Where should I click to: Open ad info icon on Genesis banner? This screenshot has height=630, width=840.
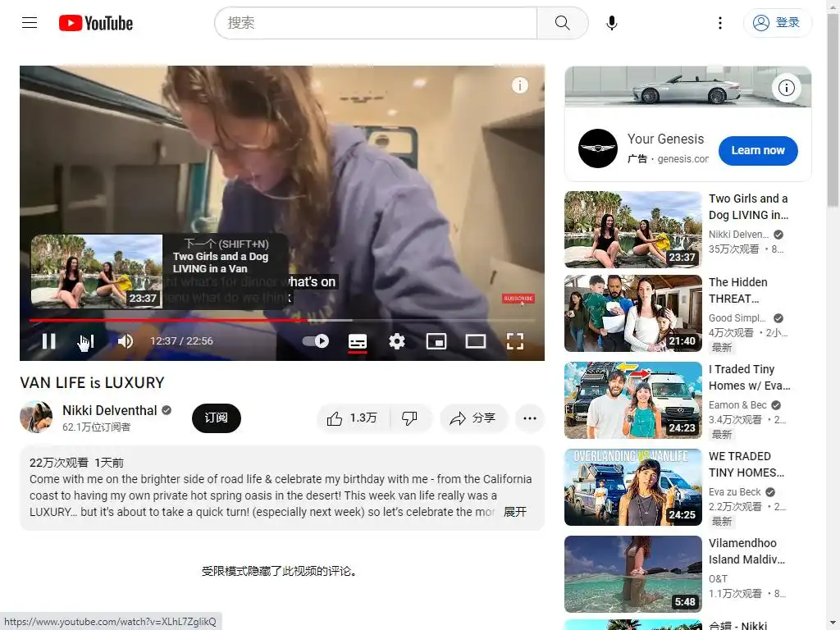787,87
